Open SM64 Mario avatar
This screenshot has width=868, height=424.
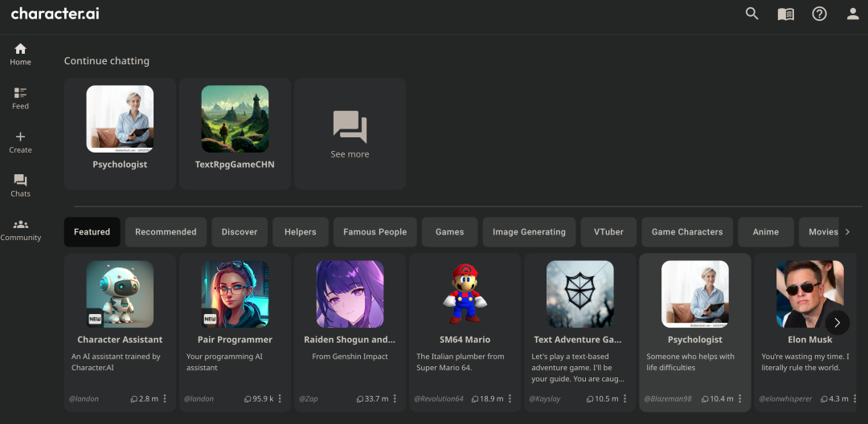click(x=465, y=294)
